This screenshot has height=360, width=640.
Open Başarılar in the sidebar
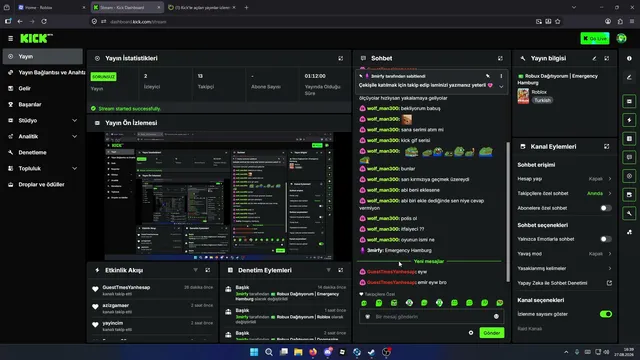pos(43,104)
